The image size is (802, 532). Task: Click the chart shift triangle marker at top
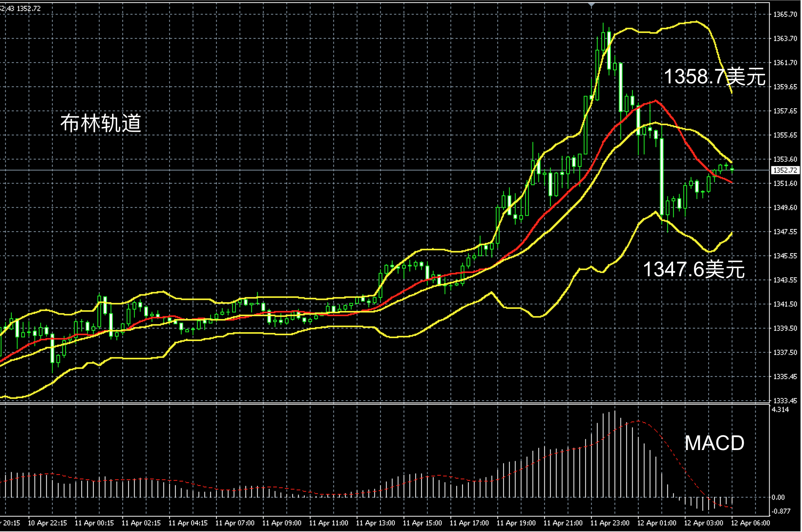coord(591,5)
